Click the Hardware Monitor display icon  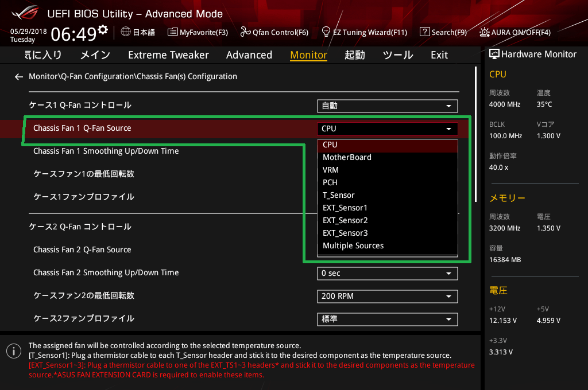coord(494,54)
